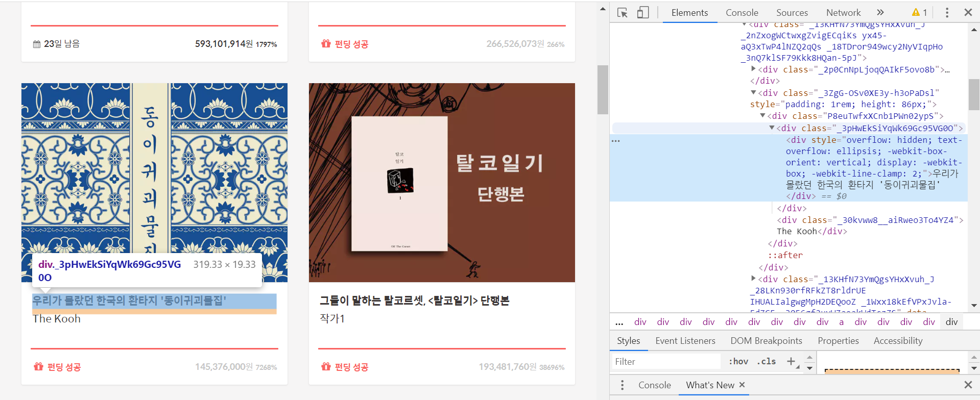The height and width of the screenshot is (400, 980).
Task: Click the calendar icon beside 23일 남음
Action: (37, 44)
